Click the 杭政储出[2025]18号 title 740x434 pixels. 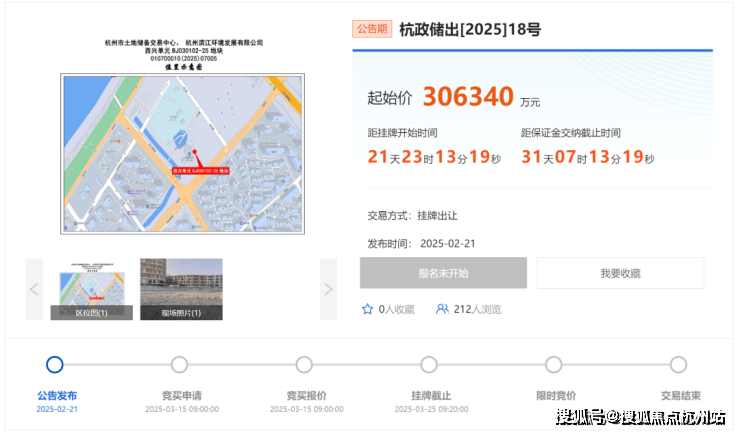470,29
